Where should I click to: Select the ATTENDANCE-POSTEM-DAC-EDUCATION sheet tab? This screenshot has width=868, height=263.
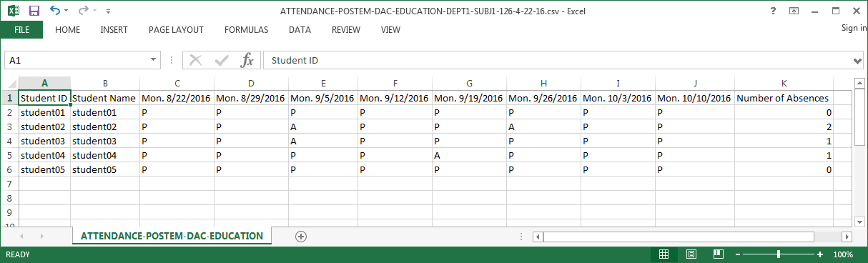[172, 236]
